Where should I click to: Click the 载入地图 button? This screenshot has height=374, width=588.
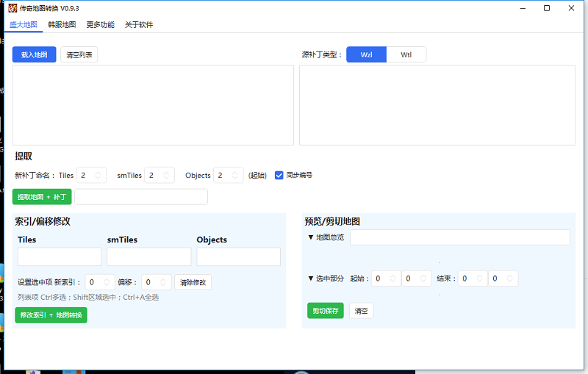34,54
